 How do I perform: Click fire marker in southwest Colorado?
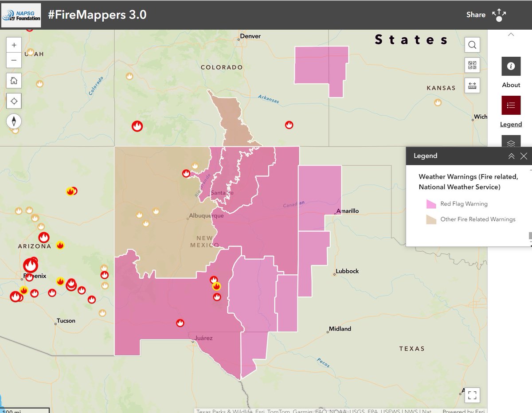(137, 126)
